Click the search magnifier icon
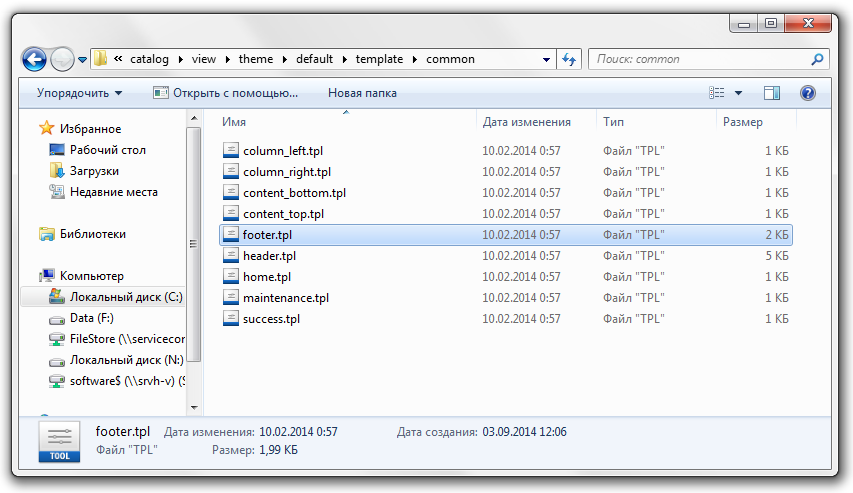Viewport: 853px width, 493px height. click(817, 59)
